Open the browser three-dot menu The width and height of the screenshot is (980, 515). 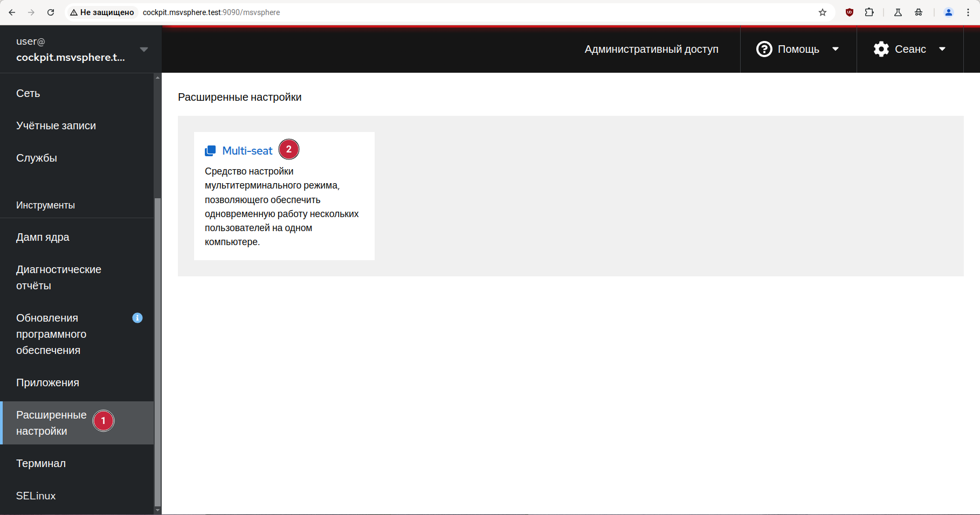[968, 12]
